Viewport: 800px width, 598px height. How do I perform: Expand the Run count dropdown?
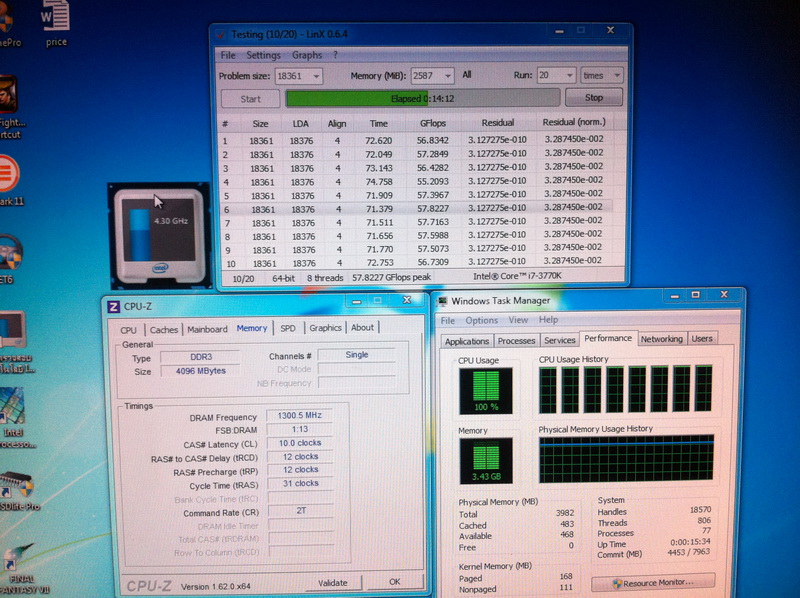(x=570, y=76)
